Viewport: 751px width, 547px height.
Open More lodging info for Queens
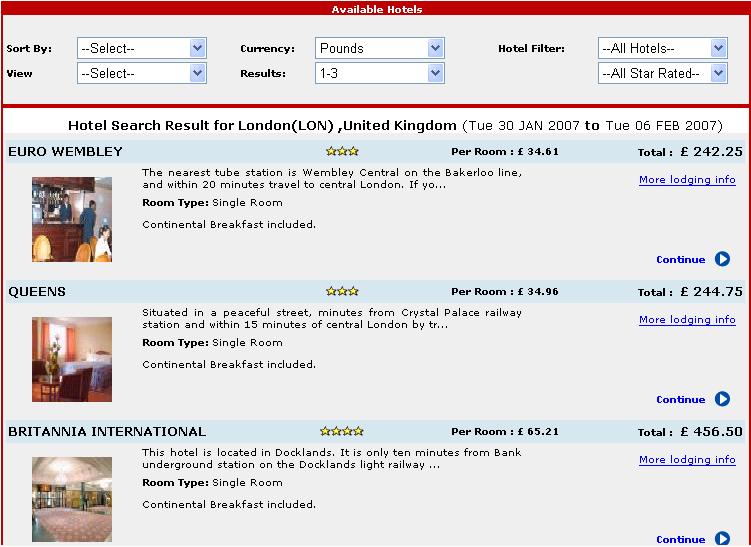(687, 319)
